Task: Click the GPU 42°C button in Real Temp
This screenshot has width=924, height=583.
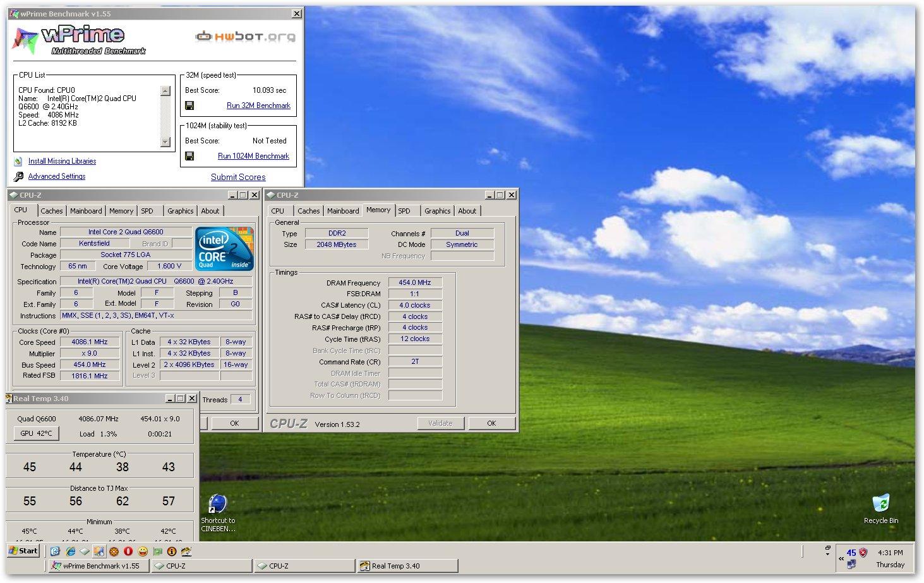Action: (x=37, y=433)
